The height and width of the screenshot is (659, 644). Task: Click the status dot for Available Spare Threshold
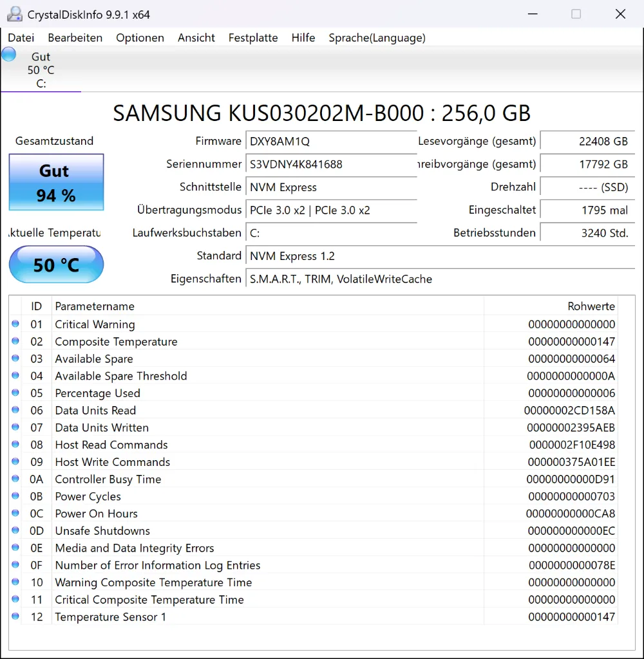15,375
